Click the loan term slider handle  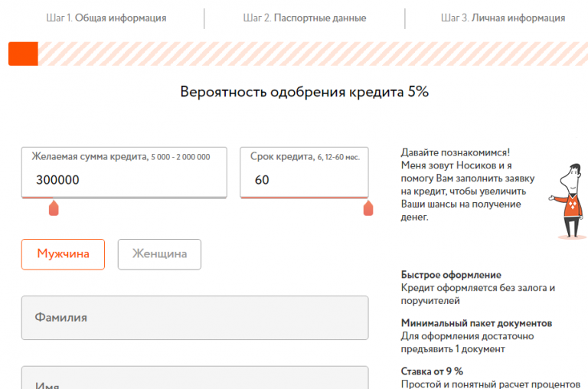(x=368, y=208)
